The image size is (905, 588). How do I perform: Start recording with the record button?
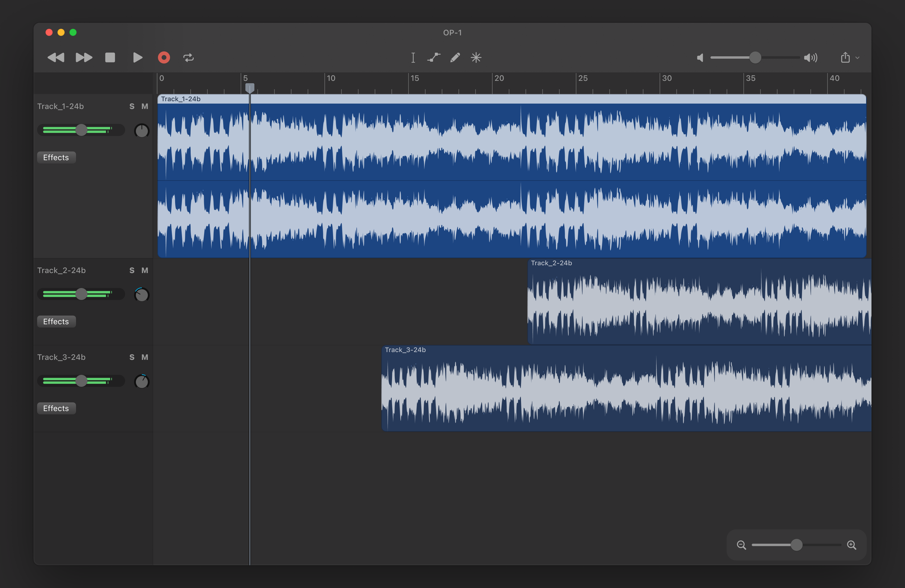pos(163,57)
